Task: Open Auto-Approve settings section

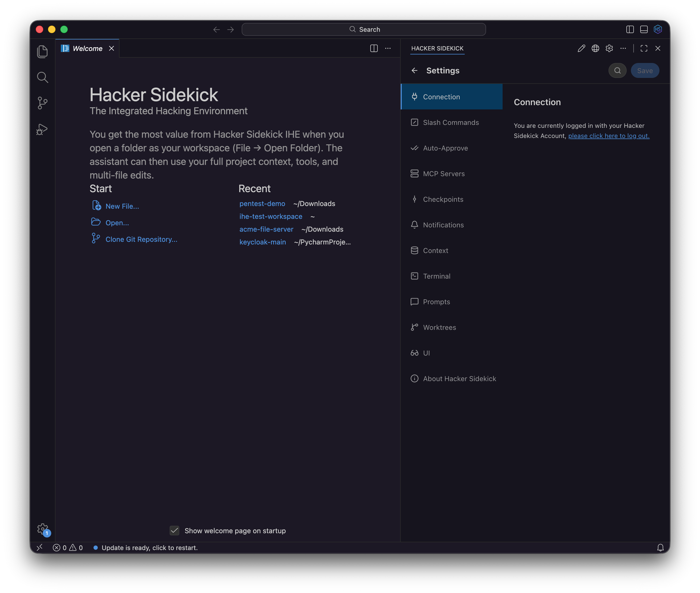Action: point(452,148)
